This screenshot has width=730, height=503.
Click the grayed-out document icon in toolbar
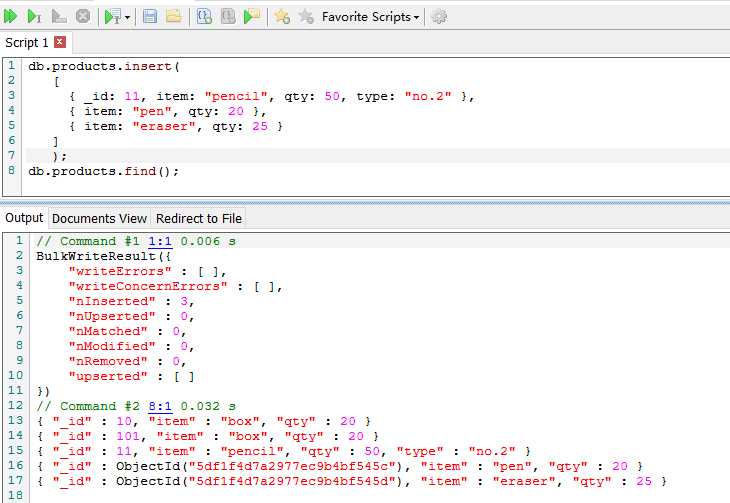pyautogui.click(x=228, y=17)
